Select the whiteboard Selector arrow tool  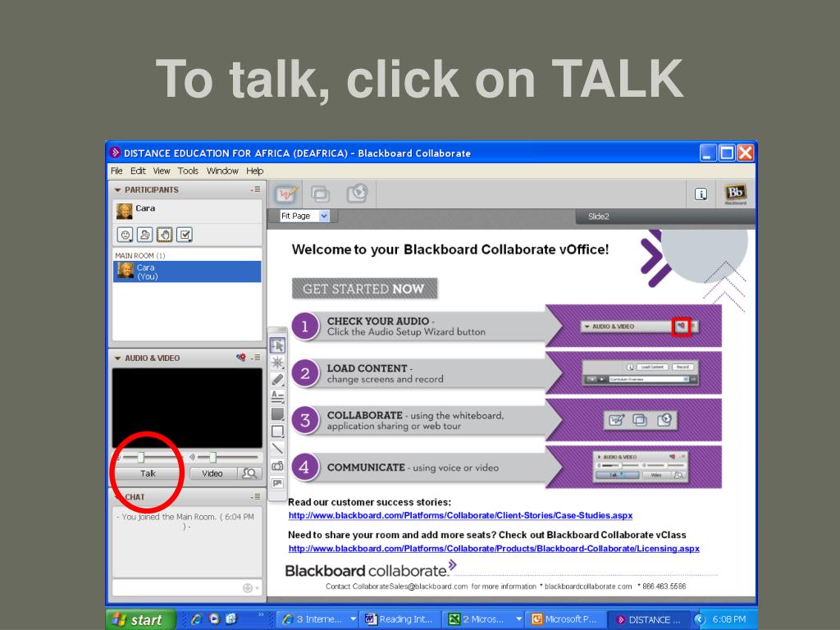[x=277, y=345]
